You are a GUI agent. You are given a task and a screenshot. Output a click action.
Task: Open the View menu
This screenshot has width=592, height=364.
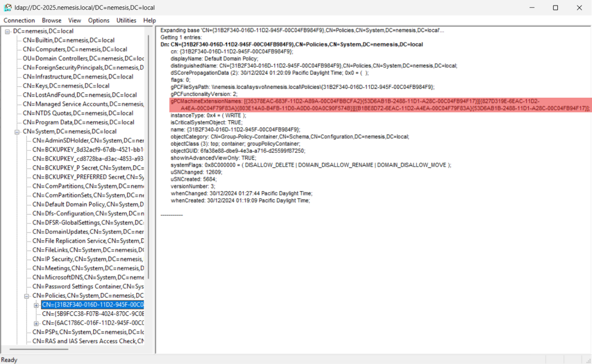click(74, 20)
